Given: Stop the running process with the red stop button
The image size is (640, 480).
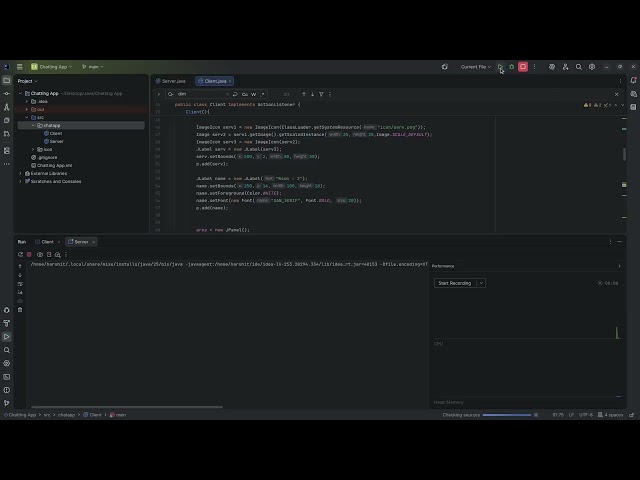Looking at the screenshot, I should pos(523,67).
